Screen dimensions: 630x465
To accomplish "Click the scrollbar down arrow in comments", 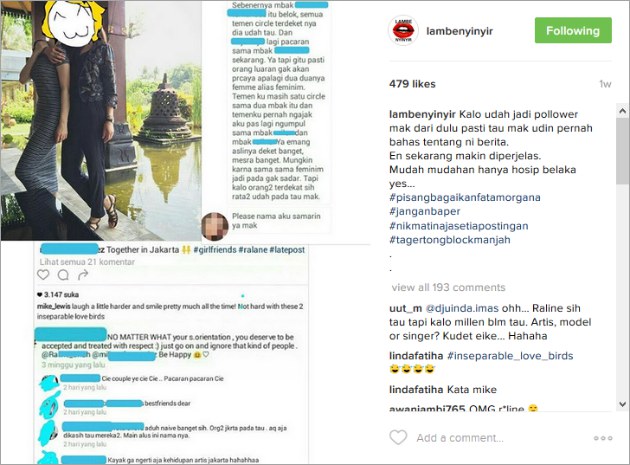I will pos(622,404).
